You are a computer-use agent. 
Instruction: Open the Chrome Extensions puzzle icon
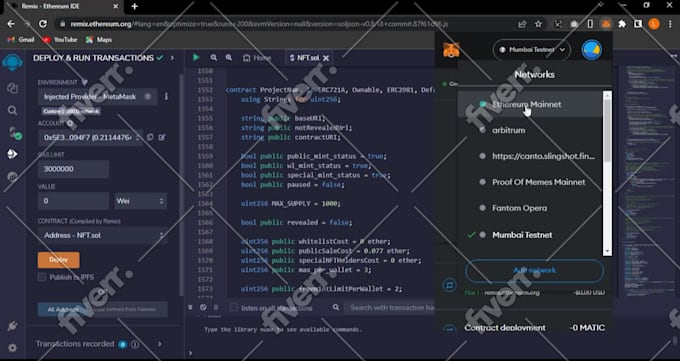tap(622, 24)
